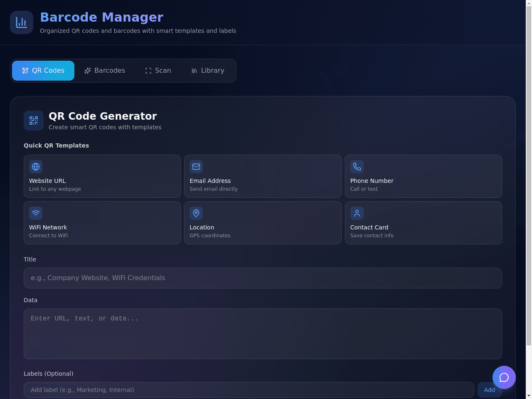Viewport: 532px width, 399px height.
Task: Focus the Data text area
Action: [x=263, y=334]
